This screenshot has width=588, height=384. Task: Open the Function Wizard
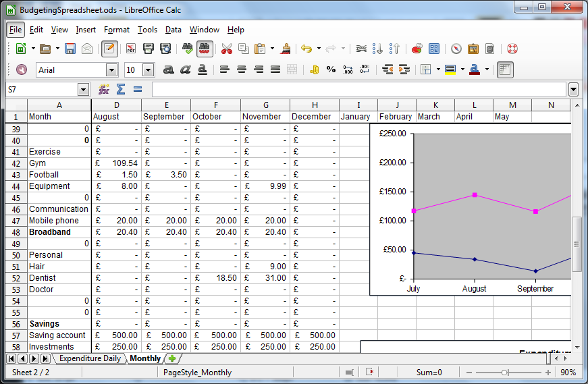coord(104,89)
